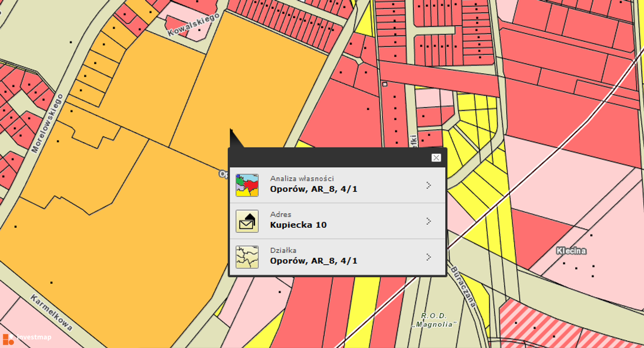Screen dimensions: 644x348
Task: Click the Klecina district label
Action: [x=571, y=251]
